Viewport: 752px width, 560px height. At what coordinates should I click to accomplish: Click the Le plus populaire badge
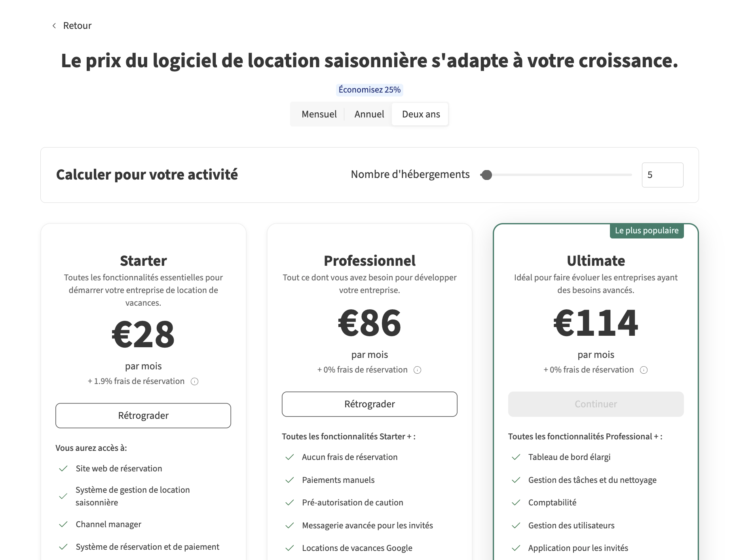(x=646, y=231)
